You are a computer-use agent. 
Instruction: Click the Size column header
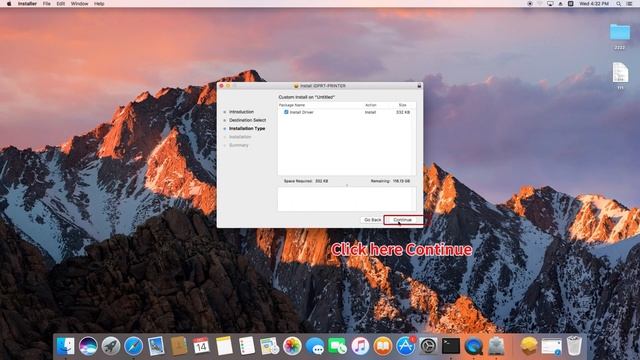402,105
